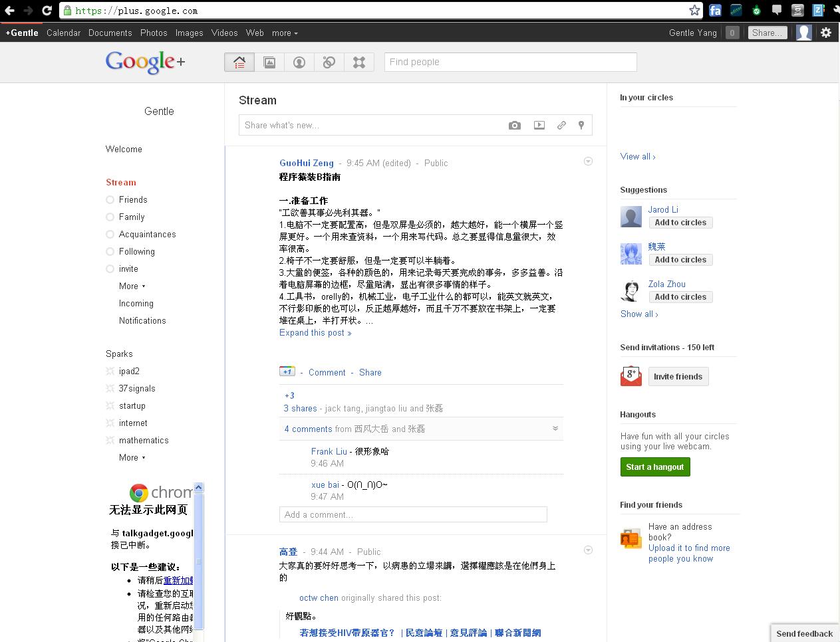Open the Games icon in navigation bar

(x=359, y=62)
